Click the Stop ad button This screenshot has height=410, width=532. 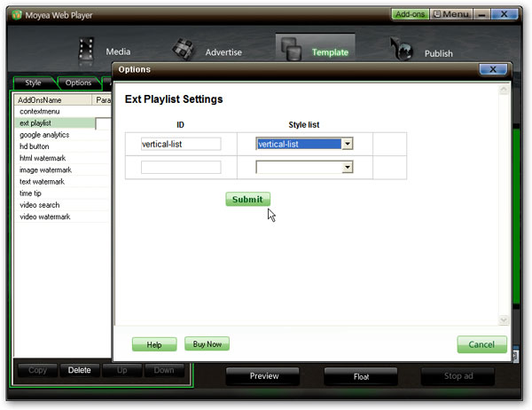click(458, 376)
